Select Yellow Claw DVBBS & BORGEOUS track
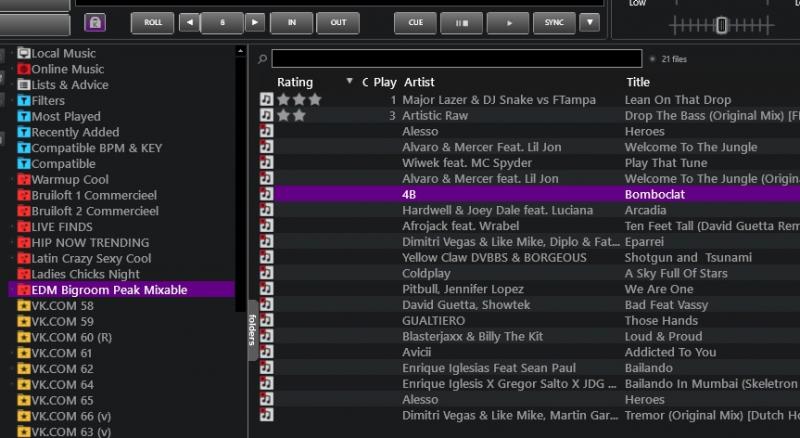This screenshot has height=438, width=800. 529,257
